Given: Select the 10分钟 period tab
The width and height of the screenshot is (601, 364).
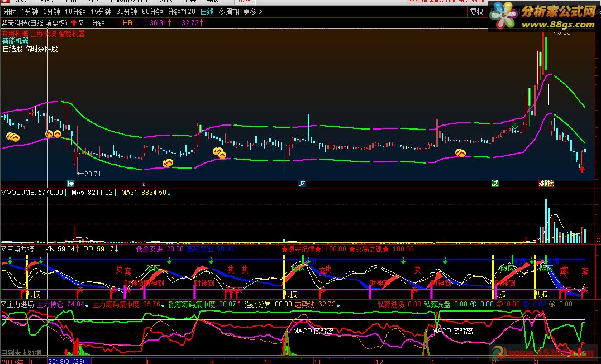Looking at the screenshot, I should (75, 12).
